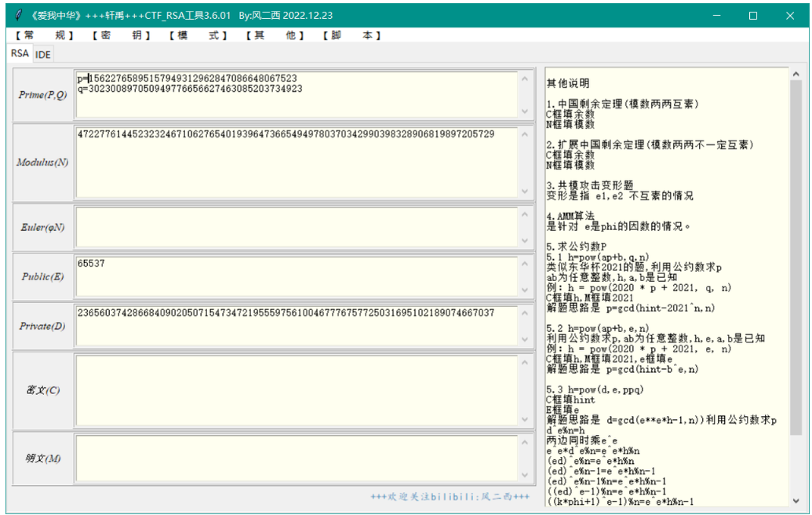Maximize the application window
812x515 pixels.
coord(753,15)
